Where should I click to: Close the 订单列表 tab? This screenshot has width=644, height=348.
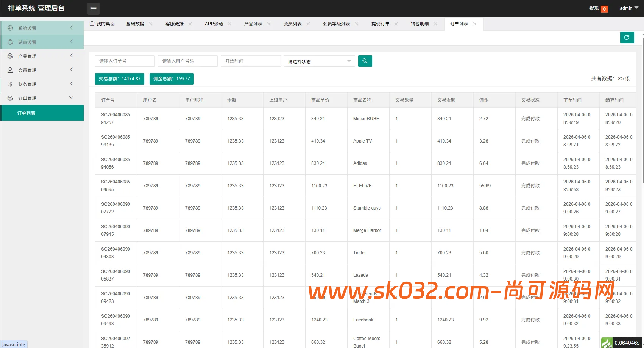(x=475, y=24)
